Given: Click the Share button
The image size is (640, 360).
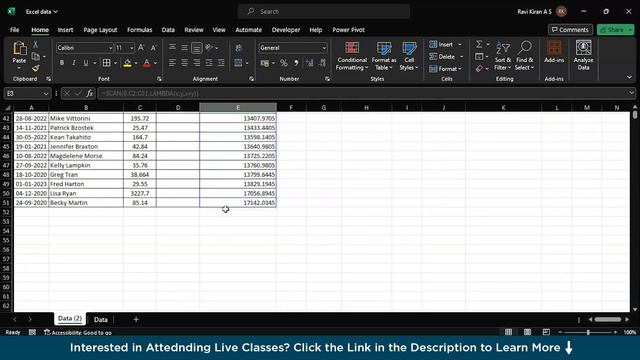Looking at the screenshot, I should coord(615,30).
